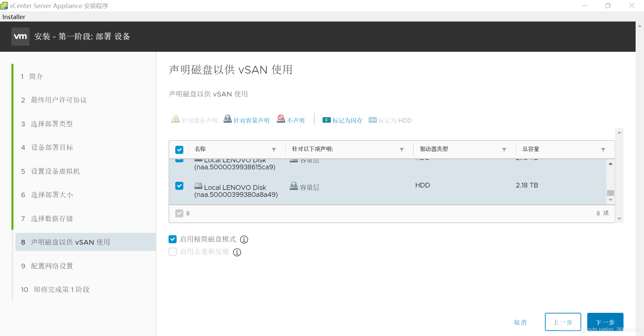Open the 名称 column filter
644x336 pixels.
(274, 150)
